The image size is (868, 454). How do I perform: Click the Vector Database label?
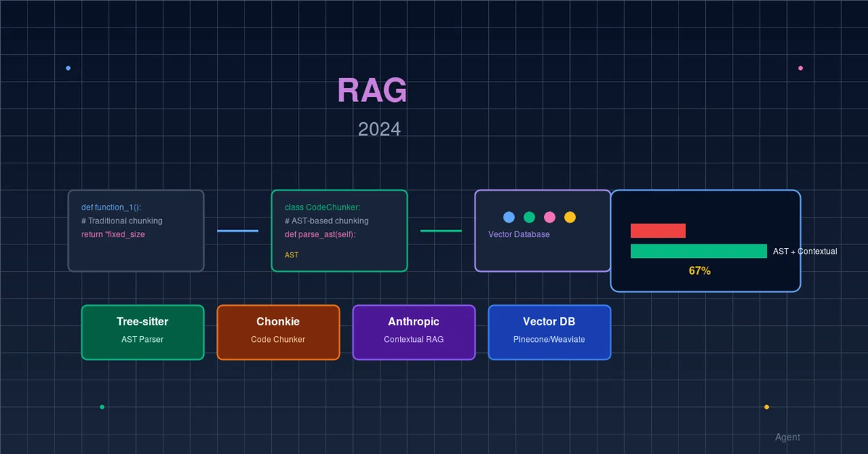coord(519,234)
